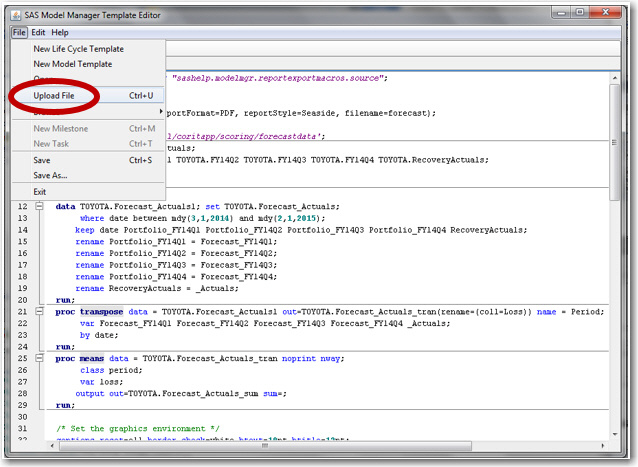Collapse the proc transpose block at line 21
The width and height of the screenshot is (638, 467).
pyautogui.click(x=41, y=311)
